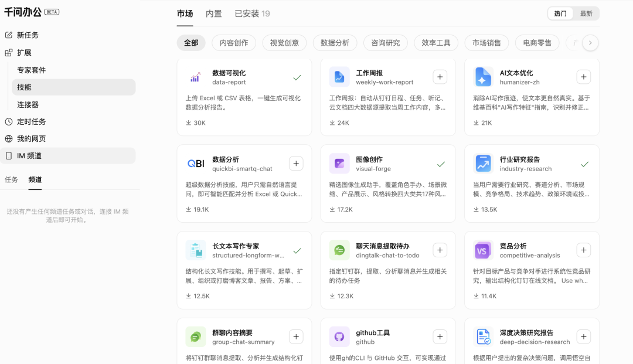
Task: Open the 图像创作 visual-forge icon
Action: point(339,164)
